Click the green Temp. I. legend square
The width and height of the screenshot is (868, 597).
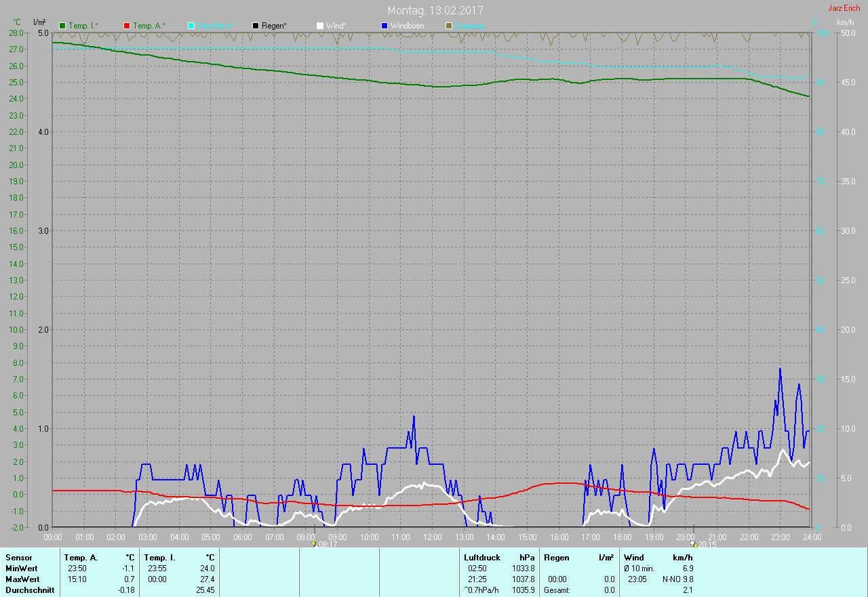(62, 26)
